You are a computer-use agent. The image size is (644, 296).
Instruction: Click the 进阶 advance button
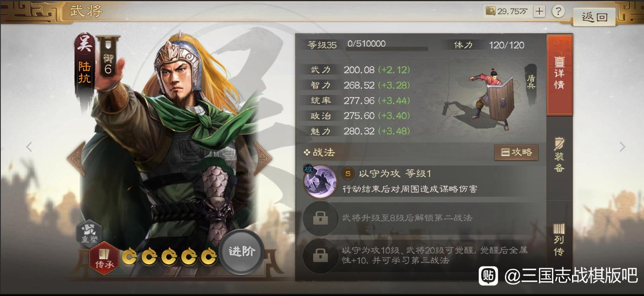[x=241, y=251]
